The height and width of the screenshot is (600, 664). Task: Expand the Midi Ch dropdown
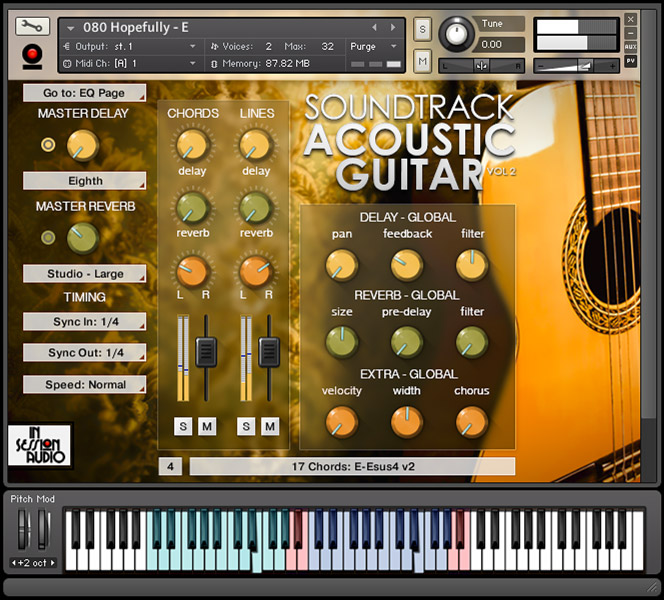click(193, 63)
